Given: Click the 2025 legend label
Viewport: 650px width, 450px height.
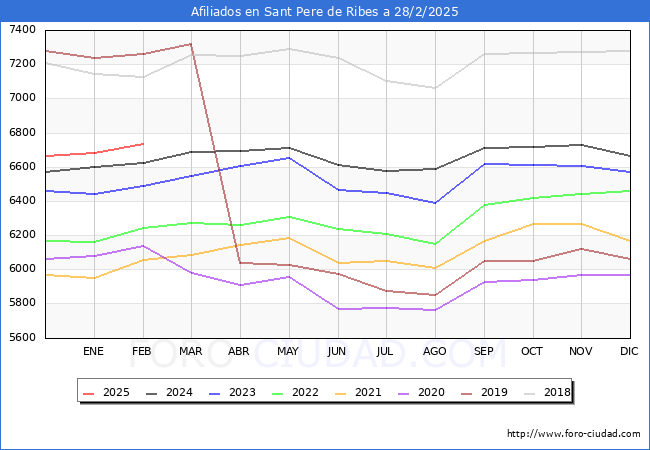Looking at the screenshot, I should click(116, 392).
